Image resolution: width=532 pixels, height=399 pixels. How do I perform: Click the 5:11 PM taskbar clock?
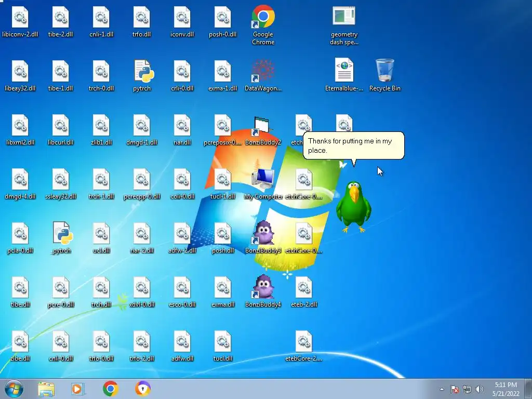[x=506, y=389]
